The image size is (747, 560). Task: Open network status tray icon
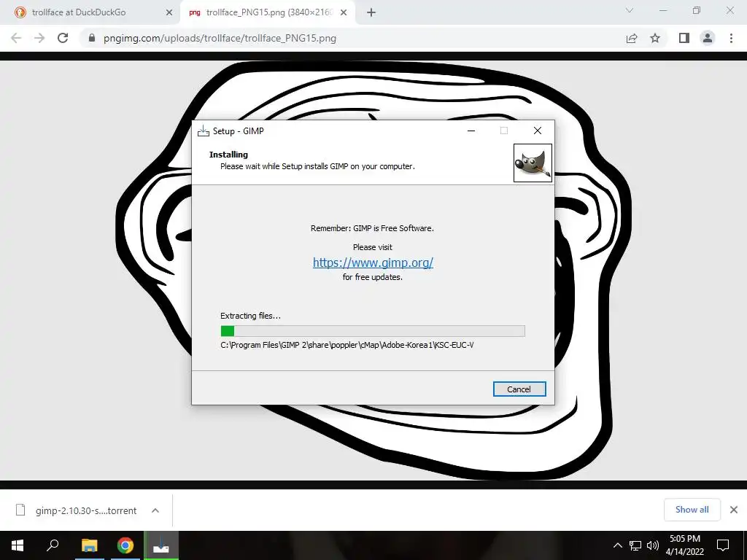635,545
